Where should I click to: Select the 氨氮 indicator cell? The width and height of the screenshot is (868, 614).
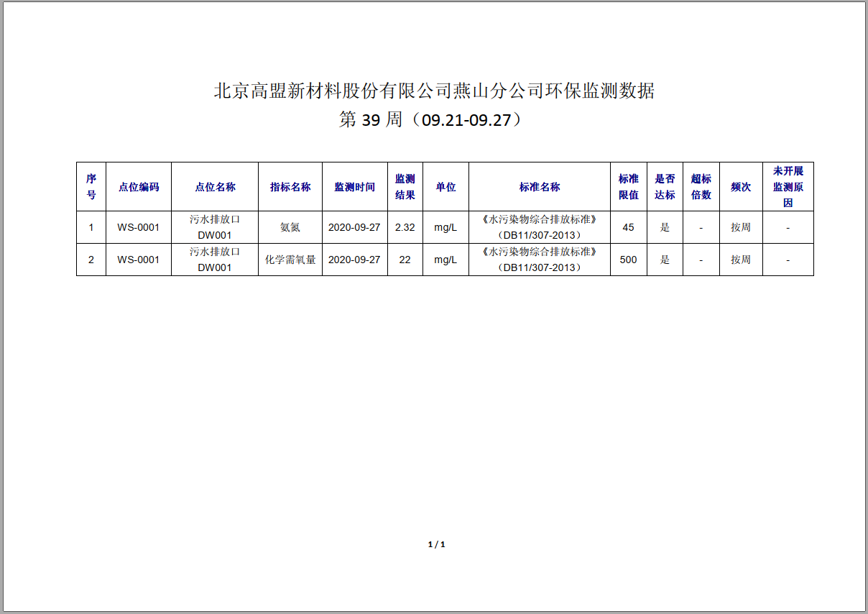coord(290,226)
